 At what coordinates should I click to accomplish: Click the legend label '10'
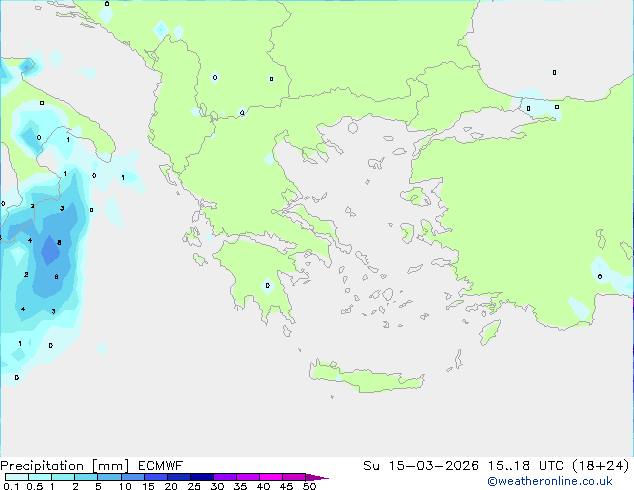point(125,486)
